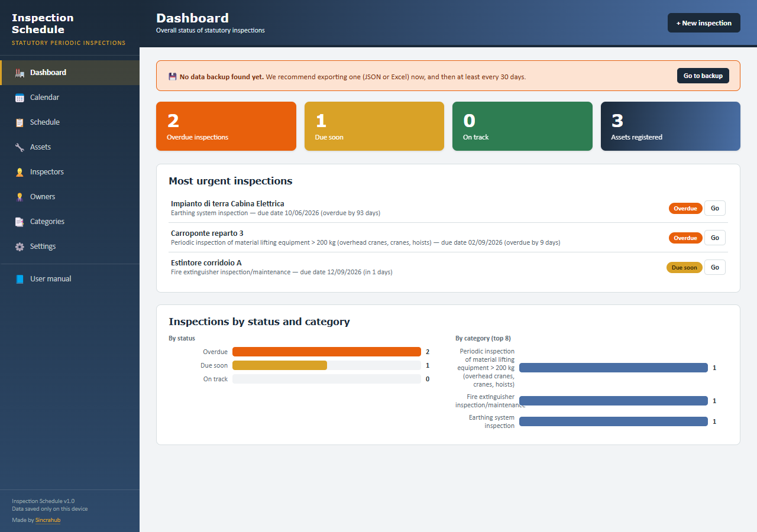
Task: Click the orange Overdue status bar
Action: 326,352
